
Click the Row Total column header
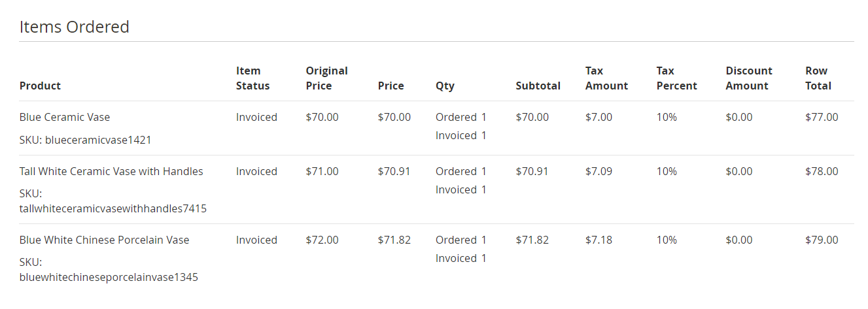click(818, 78)
